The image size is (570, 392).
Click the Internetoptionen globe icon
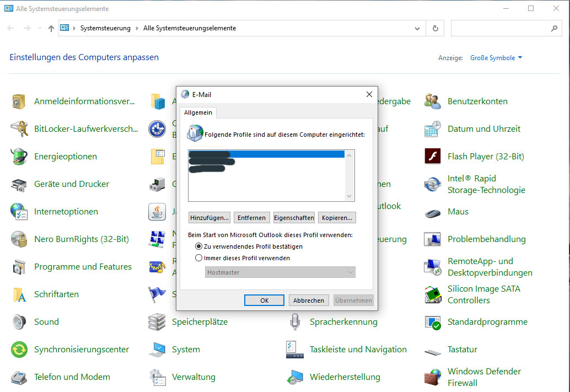coord(19,212)
